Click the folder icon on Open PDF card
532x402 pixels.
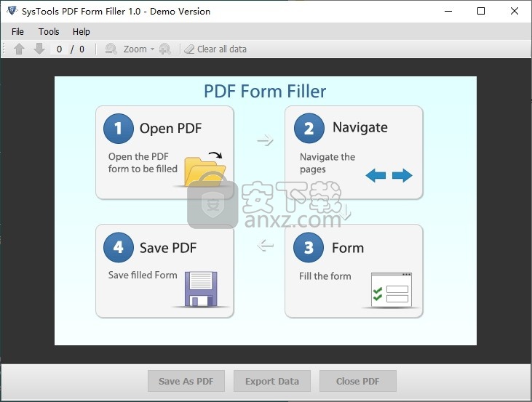pyautogui.click(x=205, y=171)
